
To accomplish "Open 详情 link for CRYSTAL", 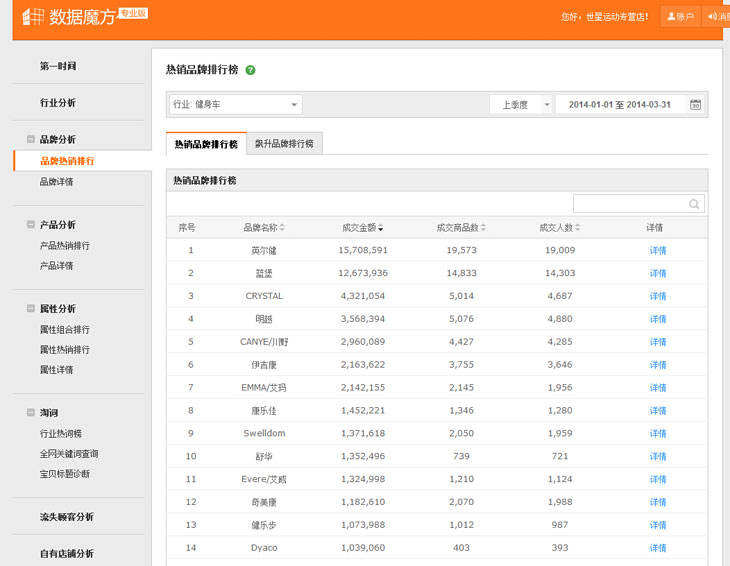I will 658,296.
